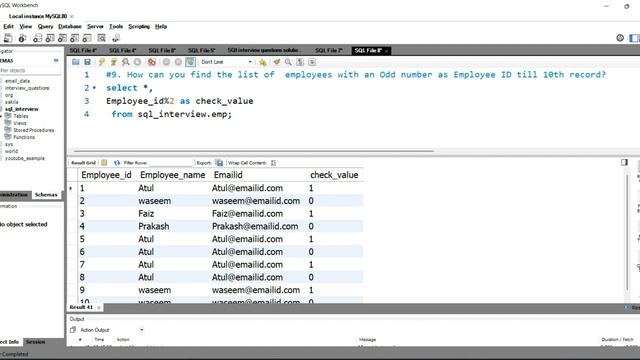This screenshot has width=640, height=360.
Task: Select the world schema
Action: [x=11, y=151]
